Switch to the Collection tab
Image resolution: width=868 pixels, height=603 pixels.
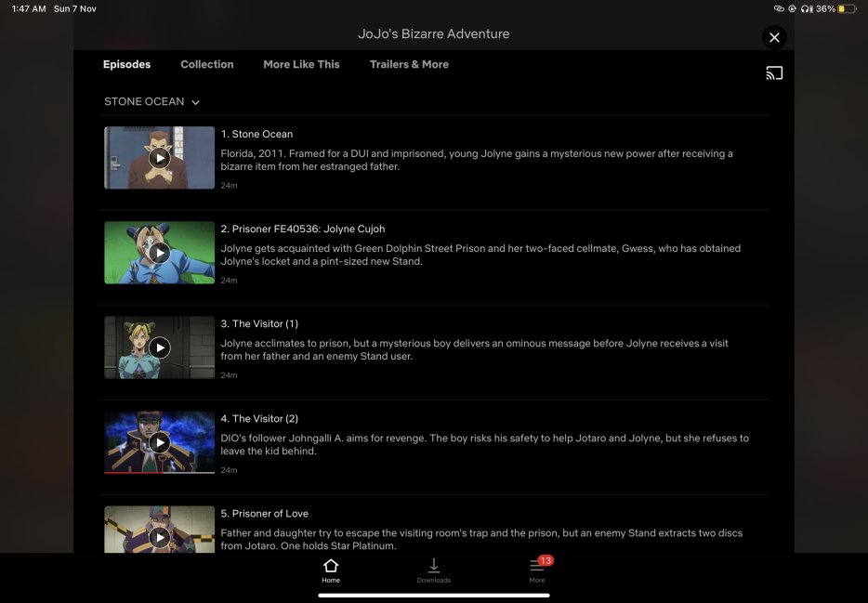207,64
